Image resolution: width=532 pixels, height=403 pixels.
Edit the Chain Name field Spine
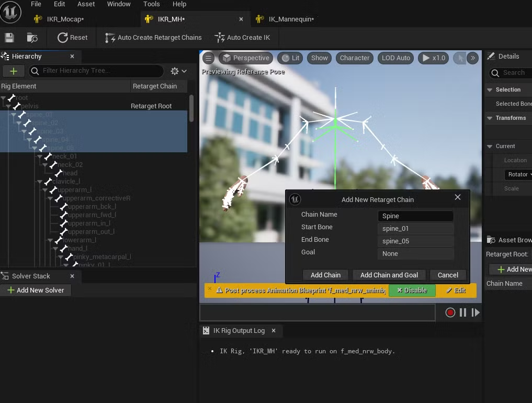416,216
